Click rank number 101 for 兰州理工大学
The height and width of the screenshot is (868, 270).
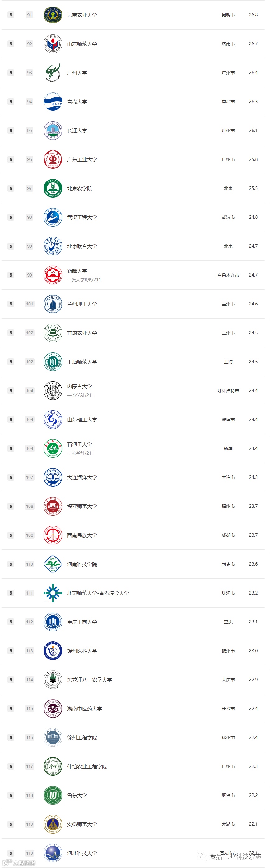[30, 304]
